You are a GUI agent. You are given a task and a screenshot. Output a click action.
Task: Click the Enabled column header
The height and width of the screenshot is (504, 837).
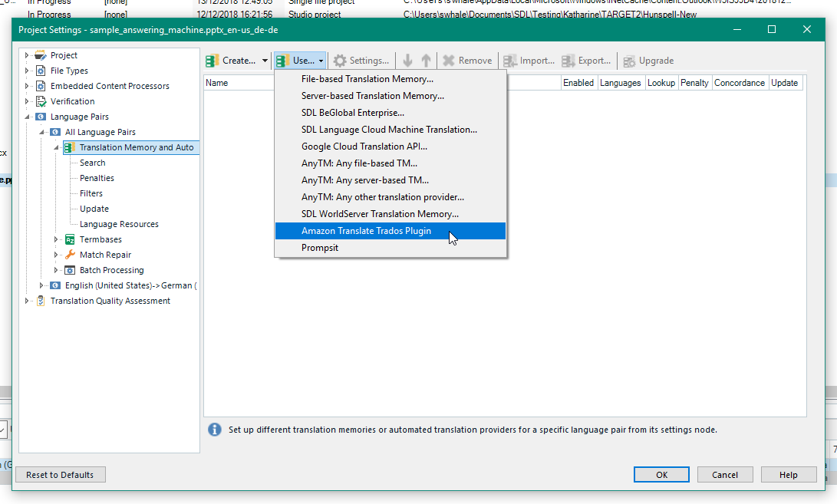pos(578,83)
